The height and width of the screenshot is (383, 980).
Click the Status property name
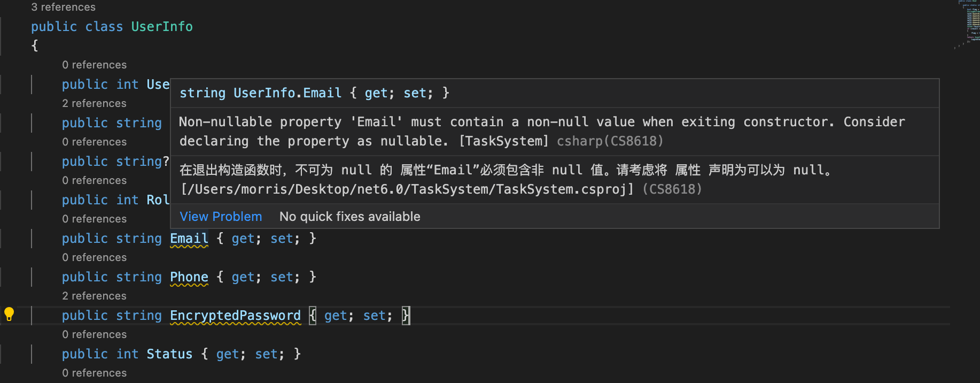click(x=169, y=354)
